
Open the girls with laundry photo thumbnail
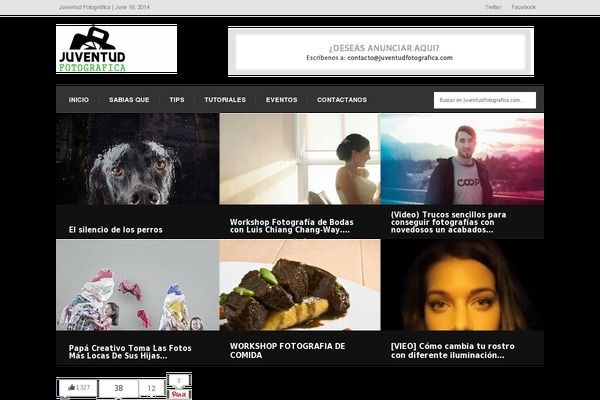point(138,285)
